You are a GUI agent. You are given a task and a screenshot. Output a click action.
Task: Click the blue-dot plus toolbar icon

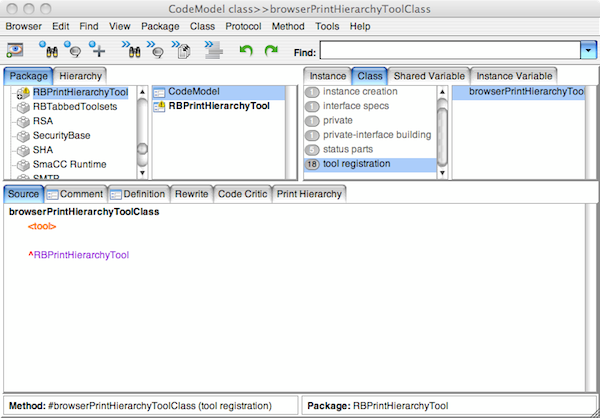tap(97, 50)
